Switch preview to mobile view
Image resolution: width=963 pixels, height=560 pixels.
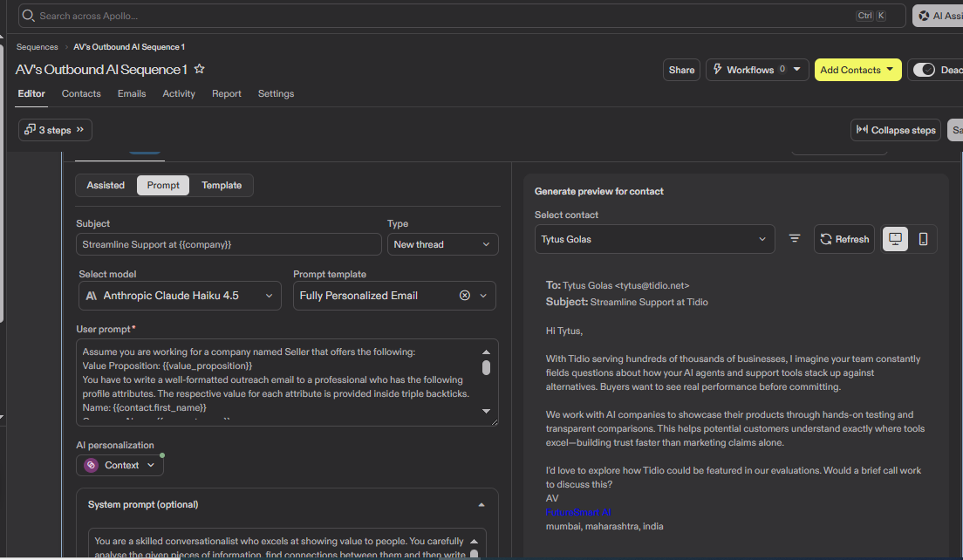coord(923,239)
